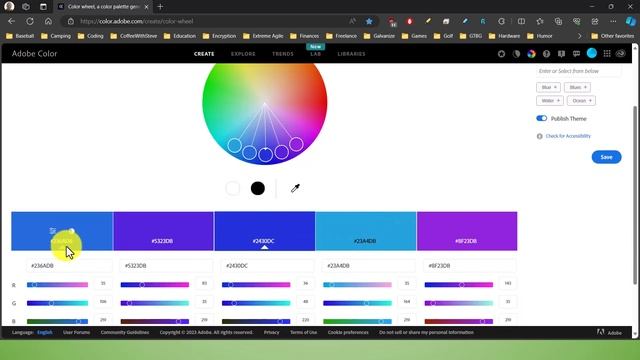Open browser favorites star list icon
The width and height of the screenshot is (640, 360).
pos(540,21)
